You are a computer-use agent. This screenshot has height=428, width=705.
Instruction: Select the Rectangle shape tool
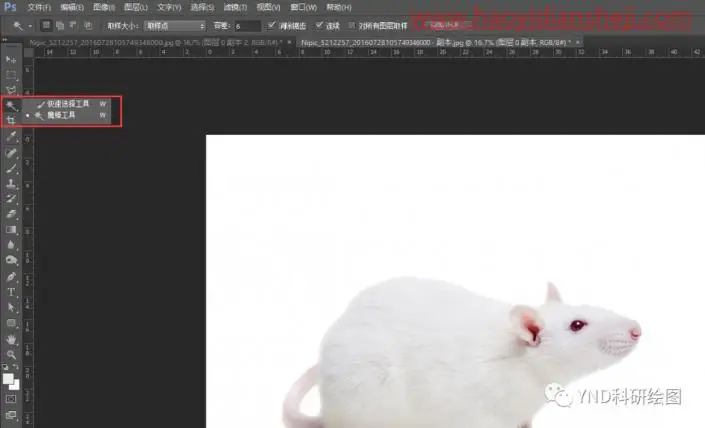[11, 323]
